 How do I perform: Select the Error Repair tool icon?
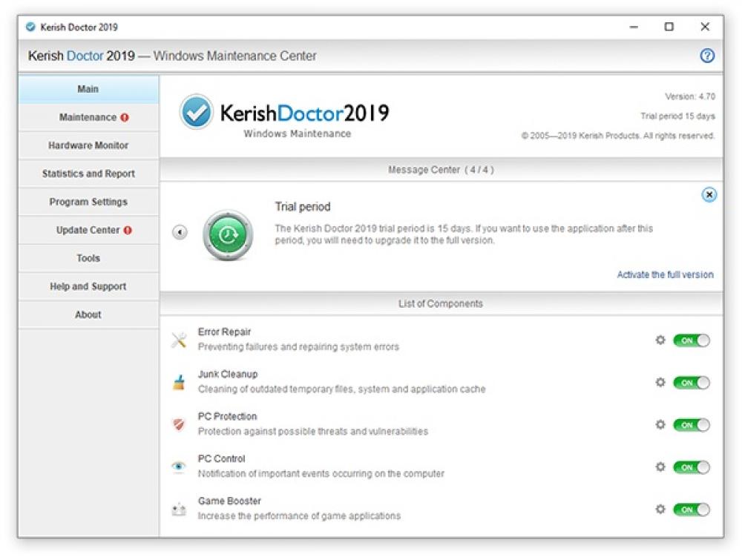(x=178, y=339)
